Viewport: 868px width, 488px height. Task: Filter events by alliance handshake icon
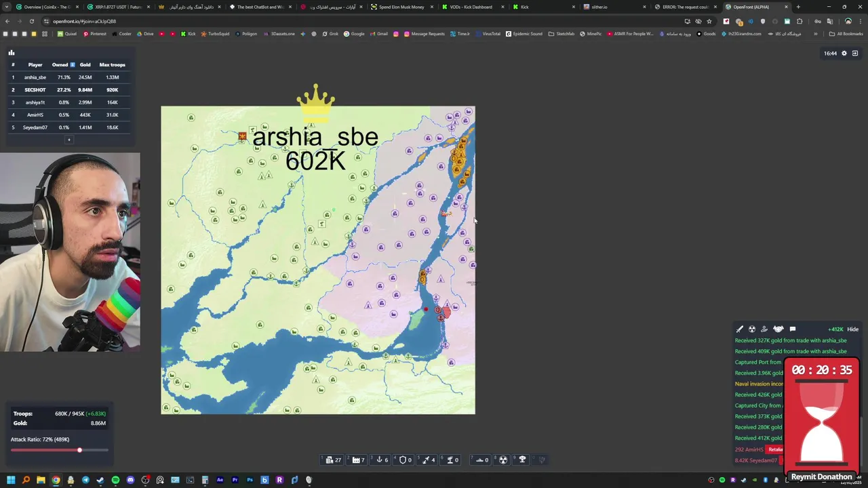pyautogui.click(x=778, y=329)
